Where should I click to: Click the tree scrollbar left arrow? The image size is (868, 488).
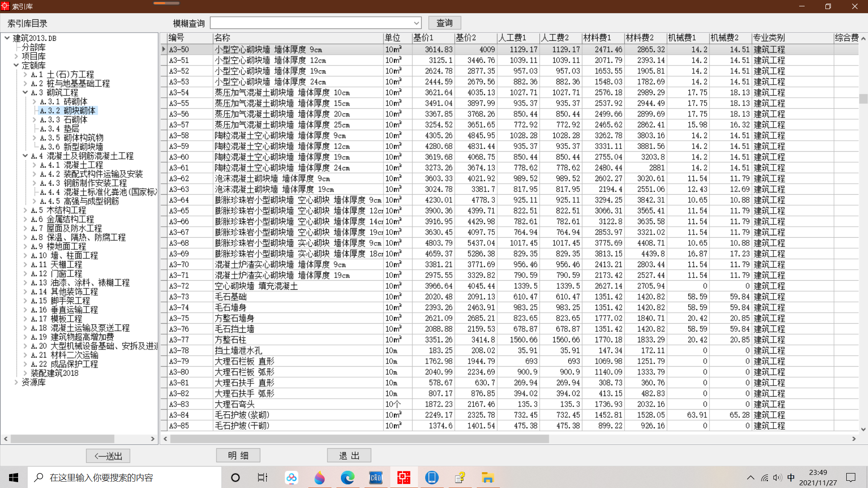[x=5, y=439]
